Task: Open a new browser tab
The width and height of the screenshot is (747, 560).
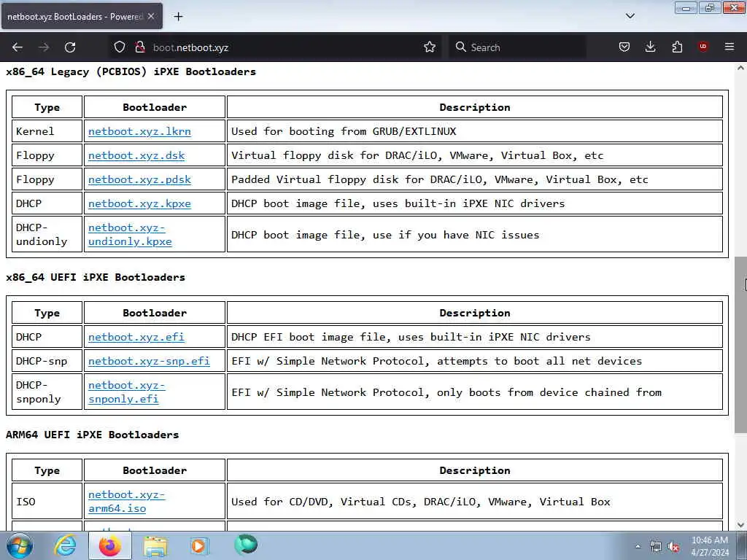Action: pyautogui.click(x=178, y=17)
